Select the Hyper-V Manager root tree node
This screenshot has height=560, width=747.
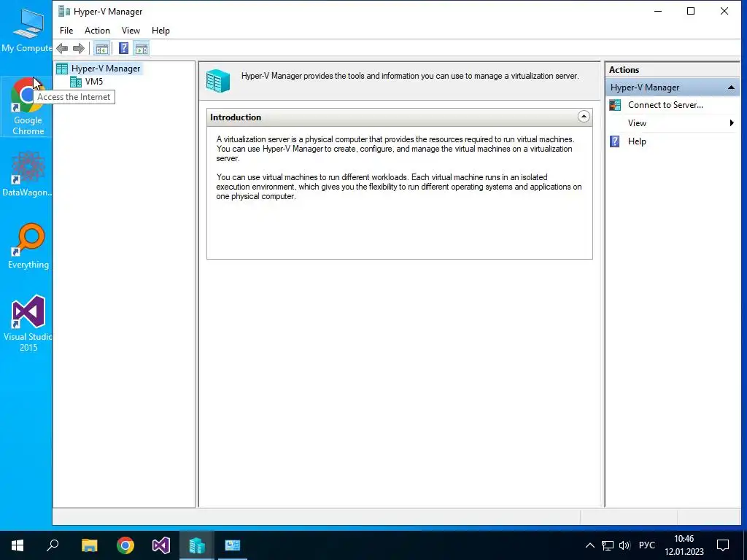click(106, 69)
